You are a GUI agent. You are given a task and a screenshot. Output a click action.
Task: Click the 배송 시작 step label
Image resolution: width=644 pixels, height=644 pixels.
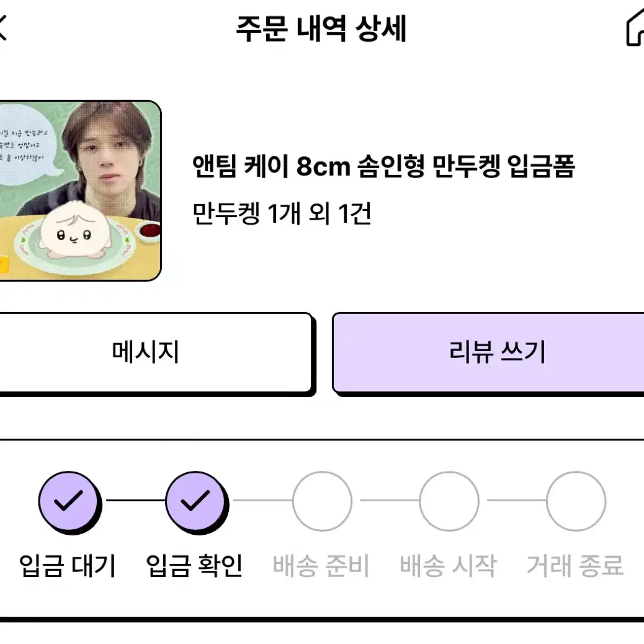pos(448,566)
